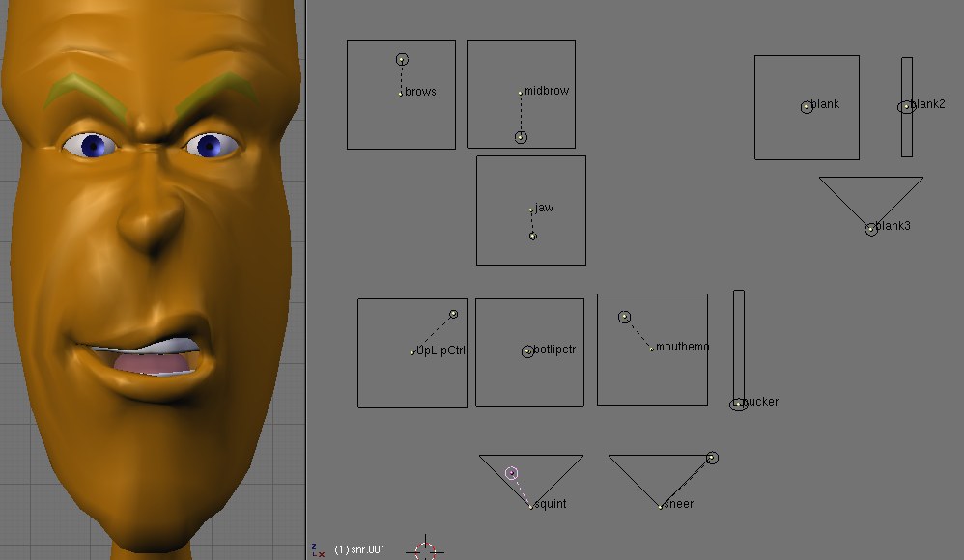The image size is (964, 560).
Task: Click the squint label text
Action: click(x=551, y=504)
